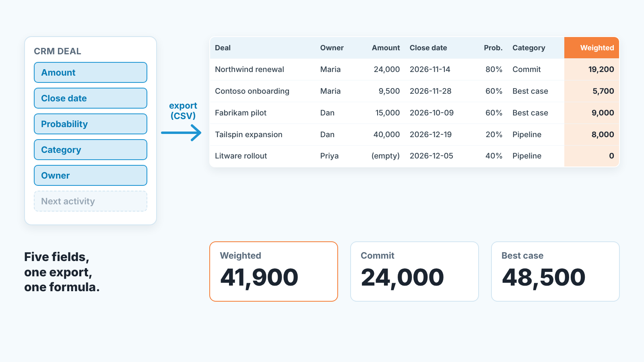Click the Prob. column header
Viewport: 644px width, 362px height.
point(493,48)
